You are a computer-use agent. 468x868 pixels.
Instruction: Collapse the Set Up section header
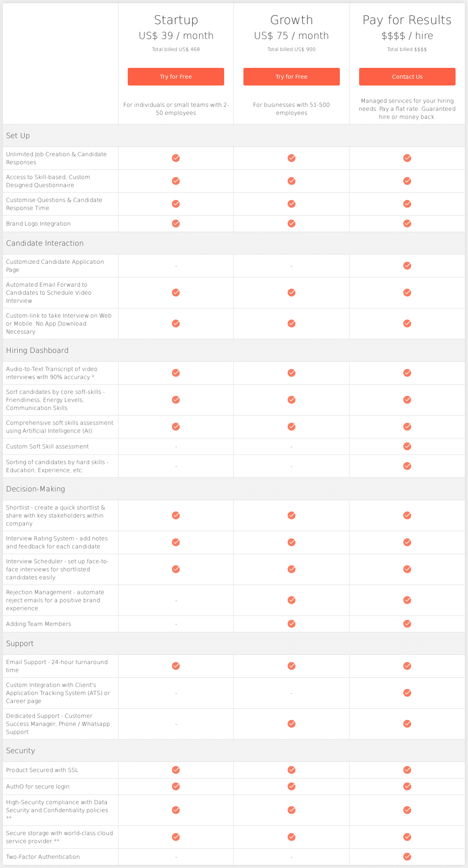tap(18, 135)
